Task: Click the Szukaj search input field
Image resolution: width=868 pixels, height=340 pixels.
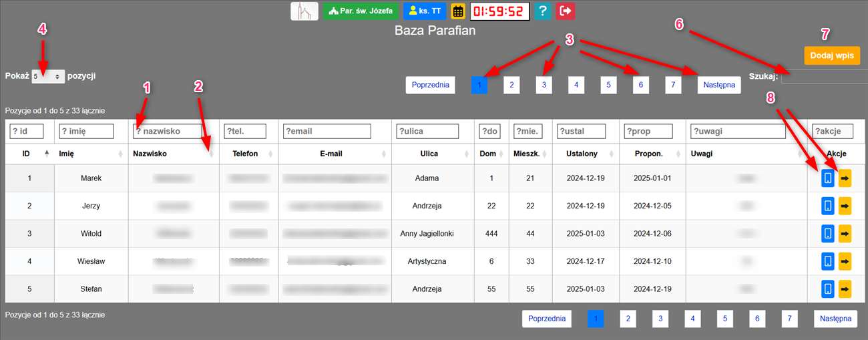Action: click(x=823, y=77)
